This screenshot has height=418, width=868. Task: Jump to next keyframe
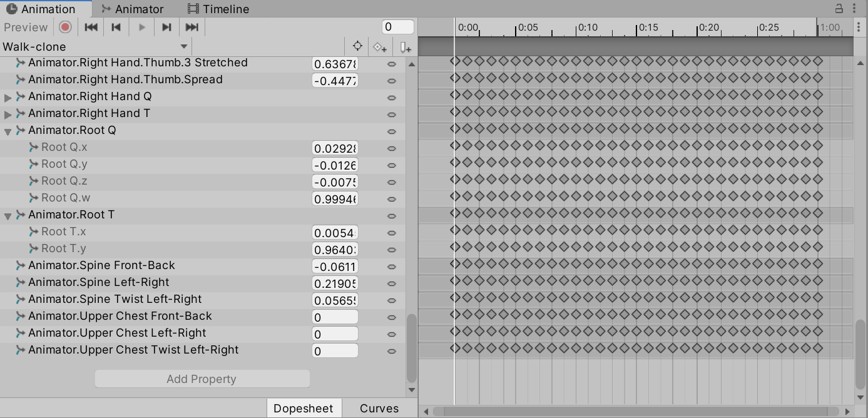coord(166,27)
